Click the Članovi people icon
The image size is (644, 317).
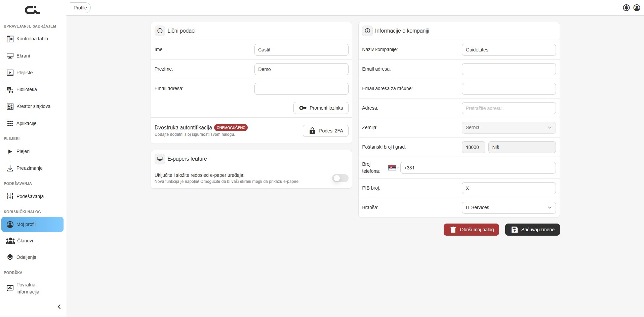[x=10, y=241]
